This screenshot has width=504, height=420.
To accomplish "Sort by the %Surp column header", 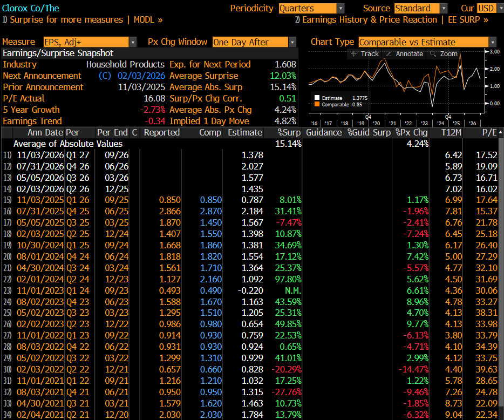I will tap(289, 132).
